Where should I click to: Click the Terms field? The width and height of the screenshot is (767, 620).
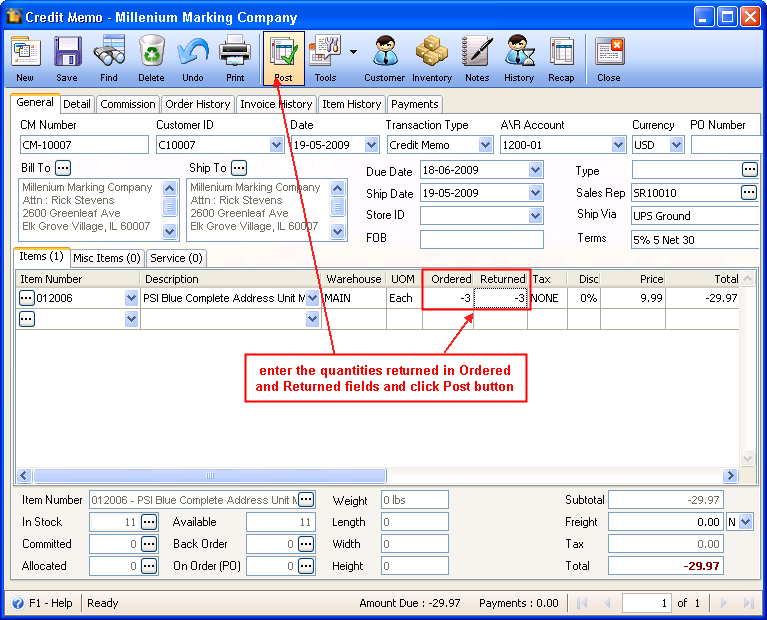point(696,240)
